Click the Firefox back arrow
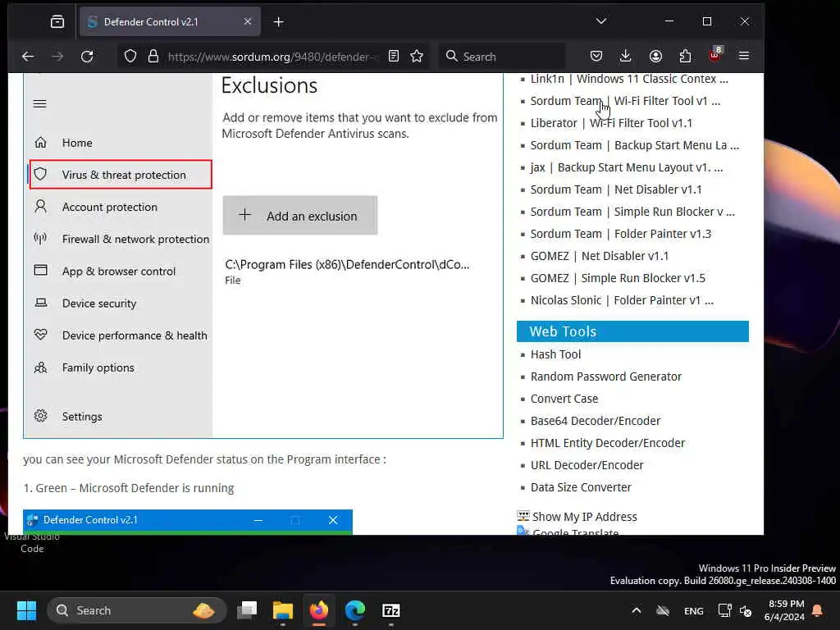The height and width of the screenshot is (630, 840). tap(28, 57)
